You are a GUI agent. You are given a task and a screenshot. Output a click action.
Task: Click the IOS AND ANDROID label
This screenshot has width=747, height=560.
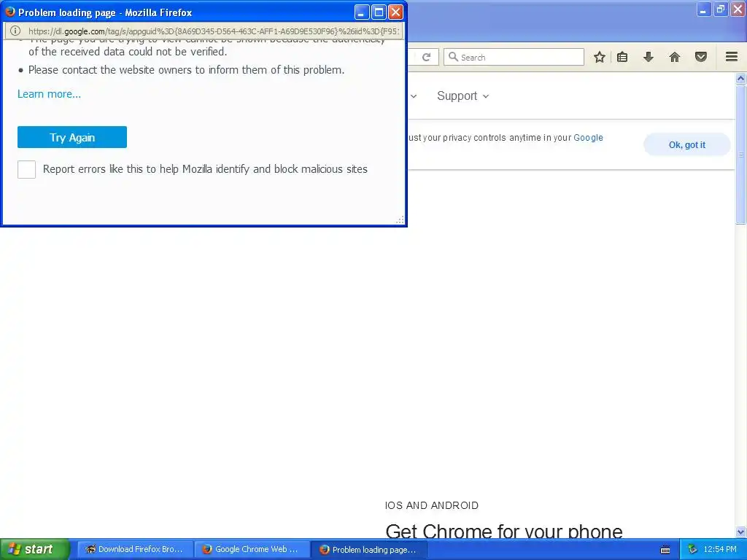click(432, 505)
